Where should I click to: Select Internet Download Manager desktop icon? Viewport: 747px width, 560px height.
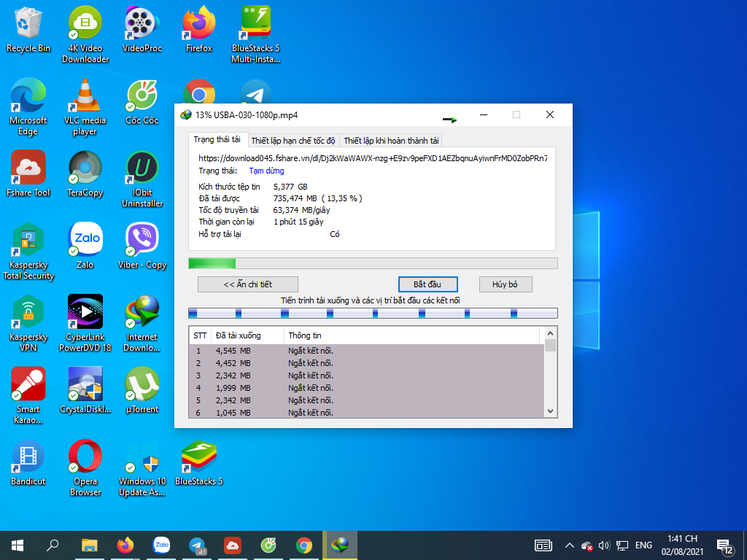142,324
